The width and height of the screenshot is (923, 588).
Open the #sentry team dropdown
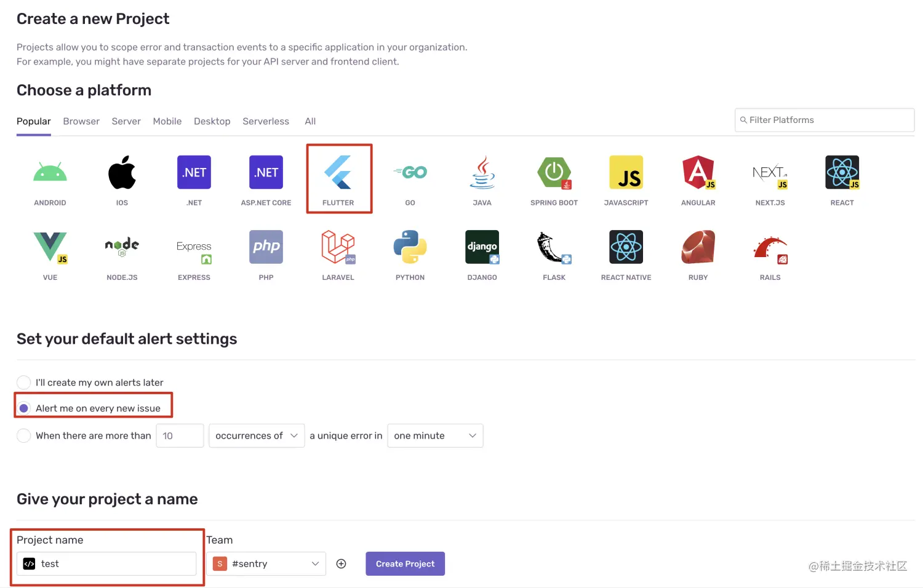(266, 564)
